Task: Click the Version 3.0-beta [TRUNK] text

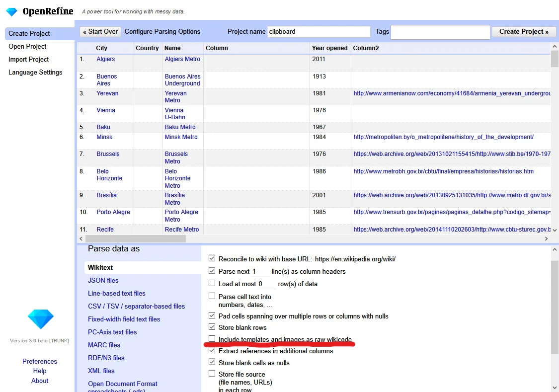Action: [x=40, y=341]
